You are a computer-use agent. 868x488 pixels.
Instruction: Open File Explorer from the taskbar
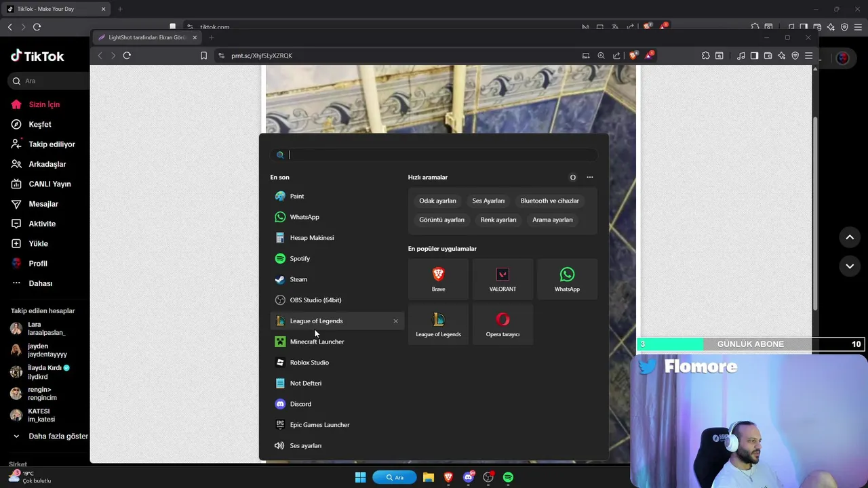click(x=429, y=477)
